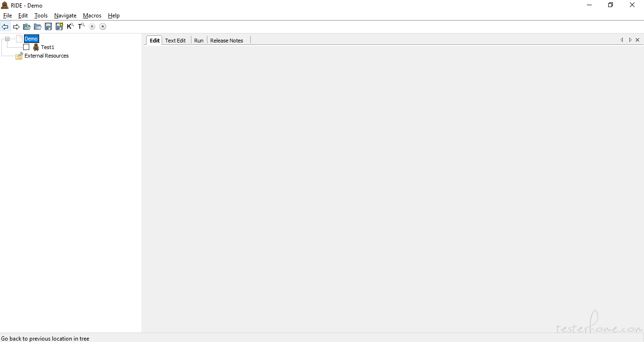The image size is (644, 342).
Task: Switch to the Edit tab
Action: 155,41
